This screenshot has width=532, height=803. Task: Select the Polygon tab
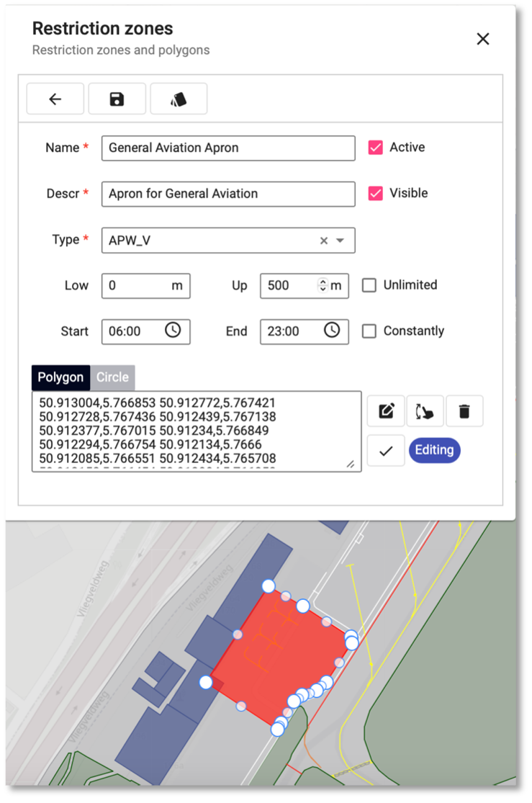pos(60,377)
